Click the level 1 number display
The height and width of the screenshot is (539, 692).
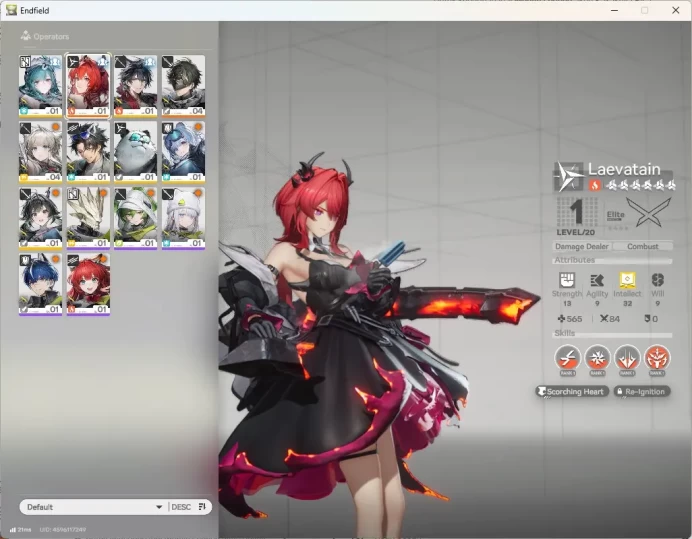(x=576, y=211)
